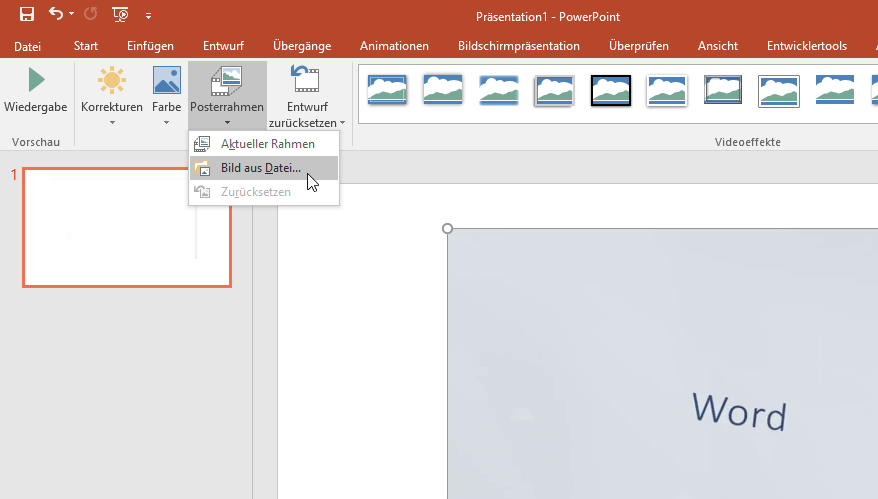Screen dimensions: 878x499
Task: Open the Undo history dropdown arrow
Action: click(x=71, y=14)
